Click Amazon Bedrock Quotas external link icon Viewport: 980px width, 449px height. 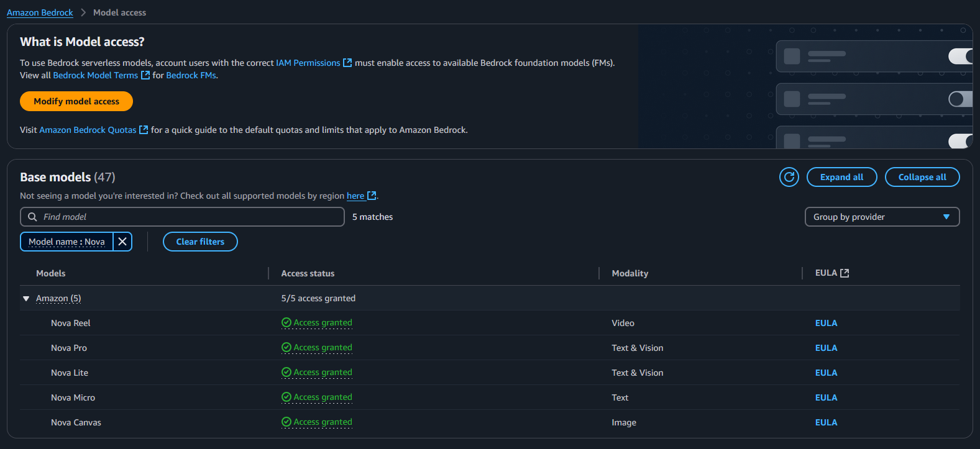click(144, 130)
